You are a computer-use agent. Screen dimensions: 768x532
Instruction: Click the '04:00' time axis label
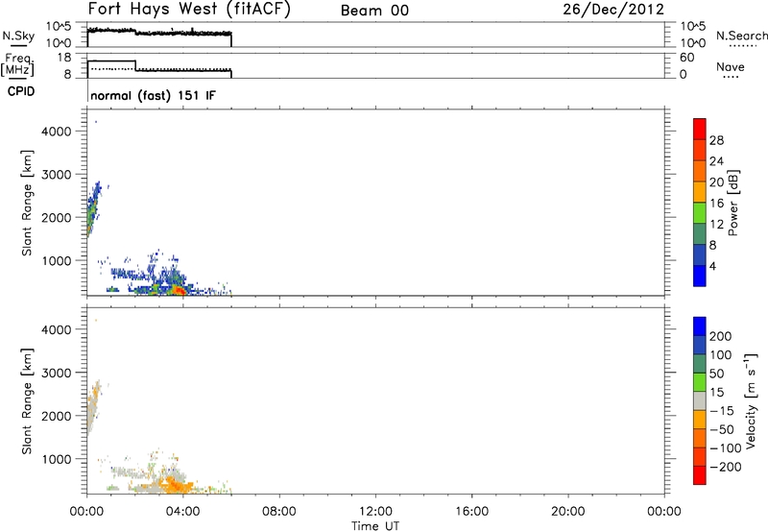click(183, 512)
